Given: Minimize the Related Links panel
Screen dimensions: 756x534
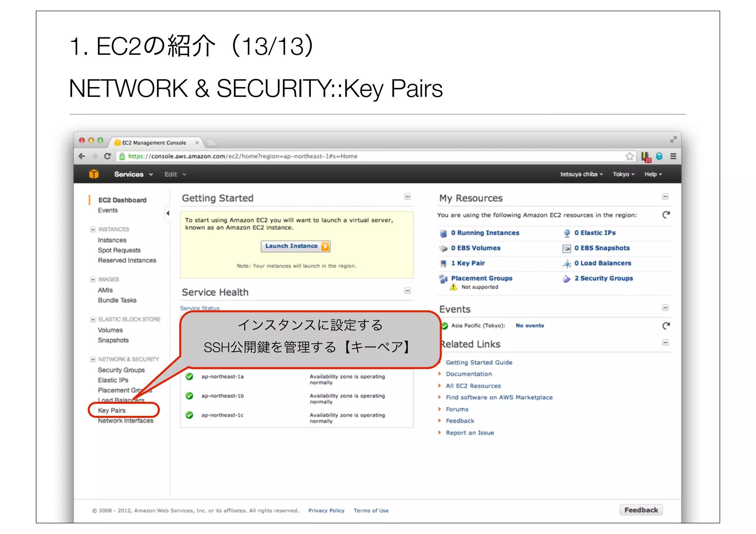Looking at the screenshot, I should pos(665,343).
